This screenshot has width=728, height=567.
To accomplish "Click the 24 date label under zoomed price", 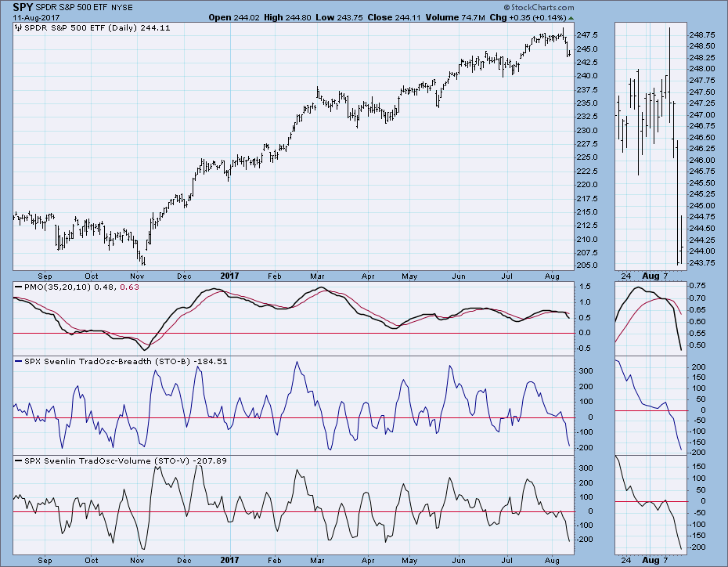I will point(626,276).
